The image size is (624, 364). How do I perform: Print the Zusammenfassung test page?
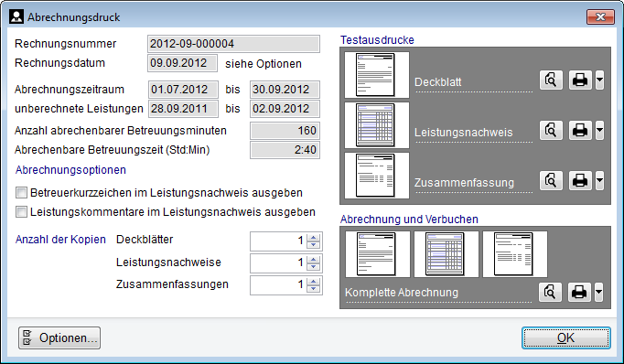click(x=580, y=180)
